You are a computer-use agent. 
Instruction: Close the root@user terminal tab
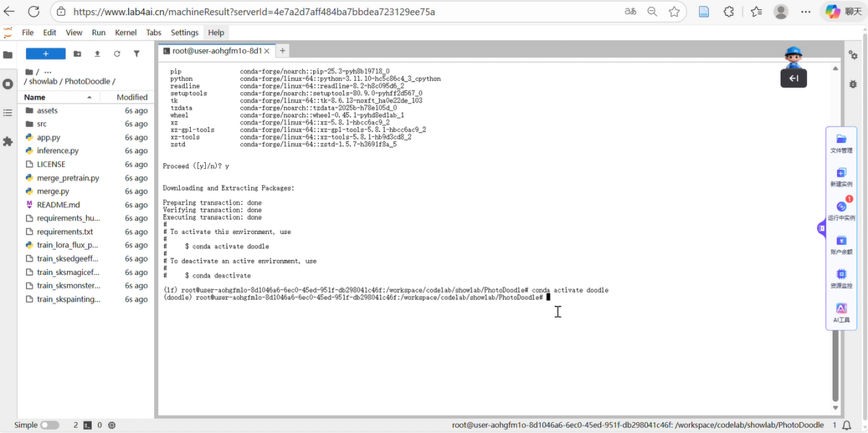(267, 51)
